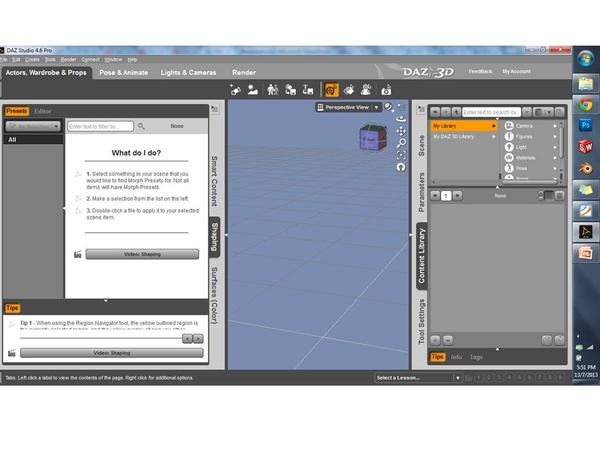Click the Enter text to filter by field

(100, 126)
